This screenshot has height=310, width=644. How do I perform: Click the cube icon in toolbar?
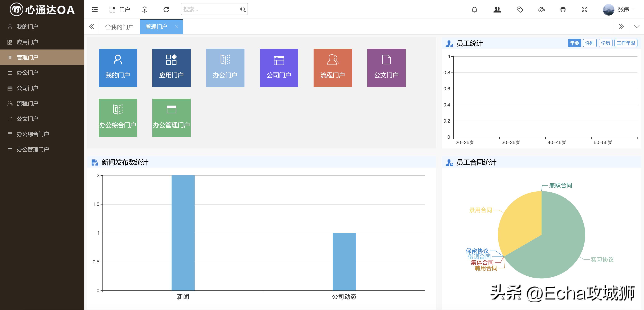pos(144,10)
